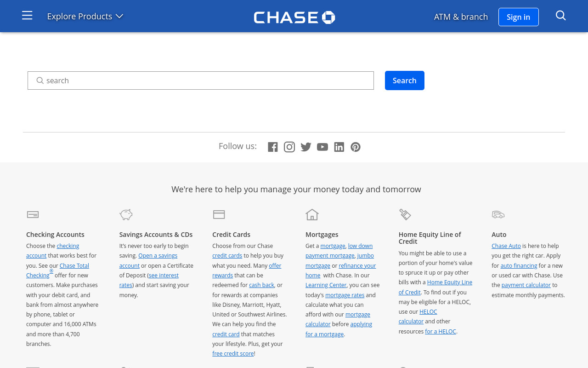Click the Auto car icon
The image size is (588, 368).
(498, 214)
